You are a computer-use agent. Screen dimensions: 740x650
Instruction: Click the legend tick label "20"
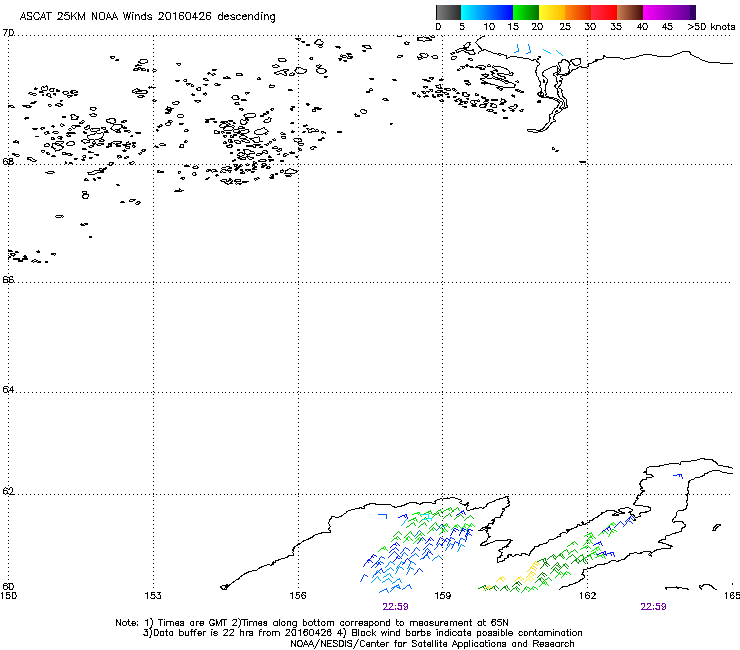(537, 27)
